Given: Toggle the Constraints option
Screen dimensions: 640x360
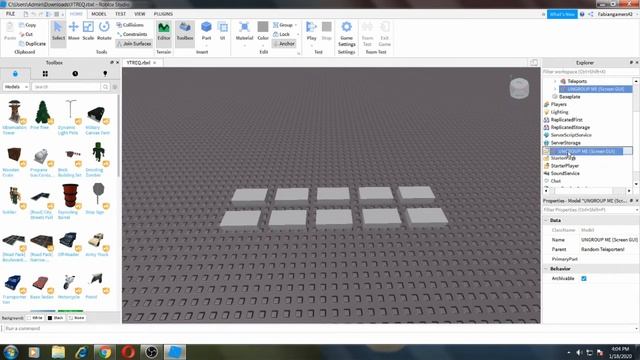Looking at the screenshot, I should click(131, 34).
